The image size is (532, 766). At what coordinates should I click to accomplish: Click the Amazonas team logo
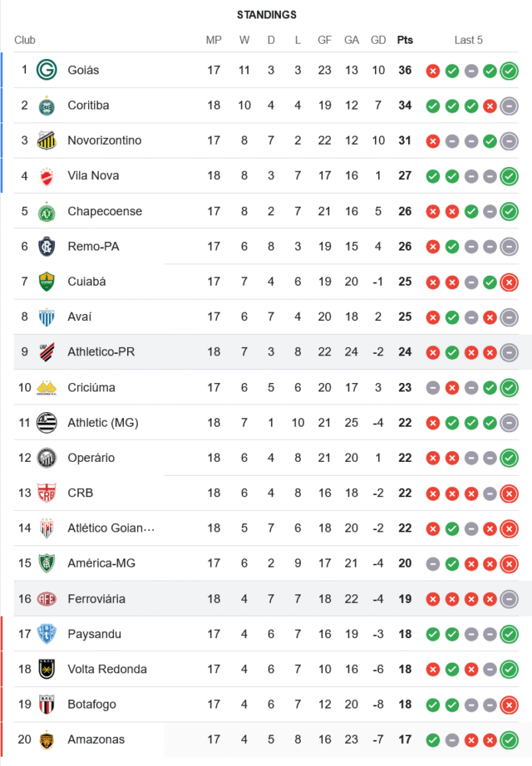click(47, 740)
